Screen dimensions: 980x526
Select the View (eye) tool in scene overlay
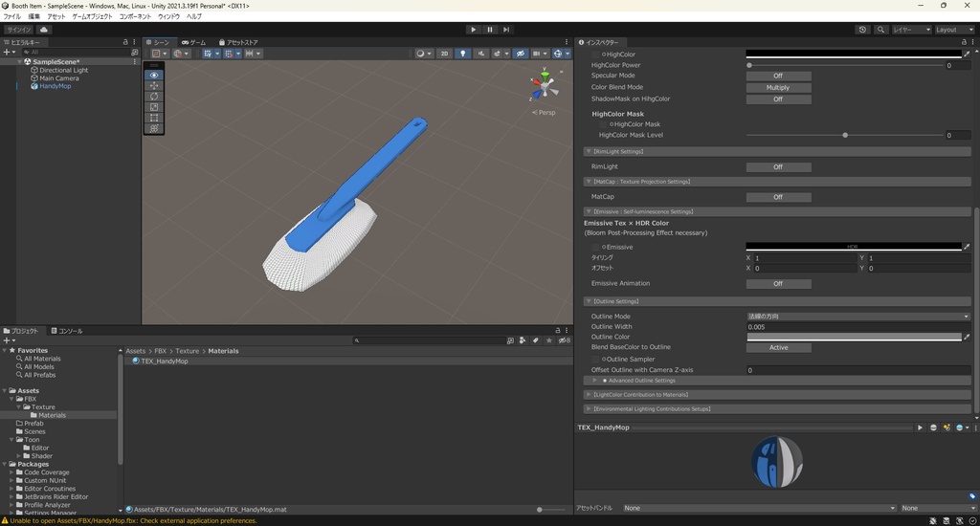tap(154, 75)
